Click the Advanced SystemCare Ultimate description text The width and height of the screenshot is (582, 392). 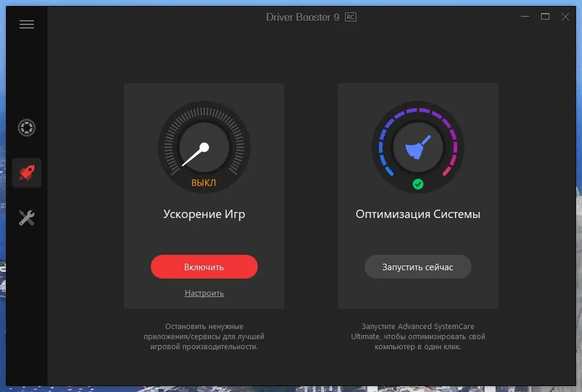(417, 336)
